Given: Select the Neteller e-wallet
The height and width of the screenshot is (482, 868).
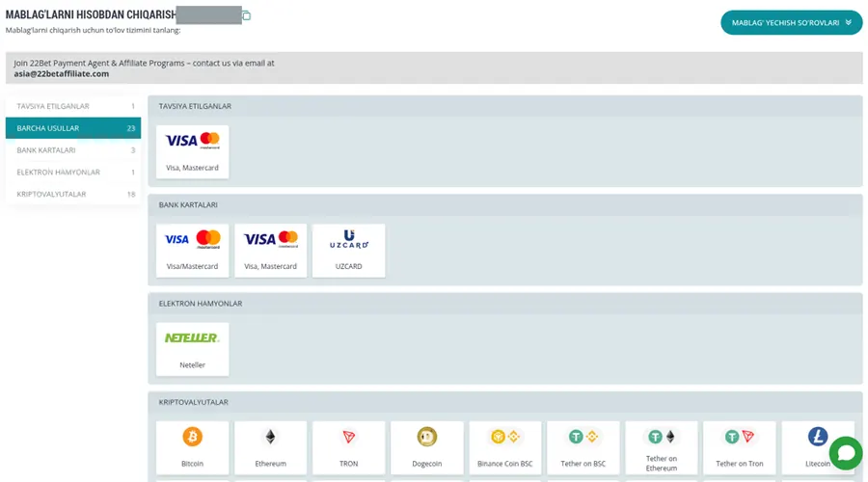Looking at the screenshot, I should coord(192,349).
